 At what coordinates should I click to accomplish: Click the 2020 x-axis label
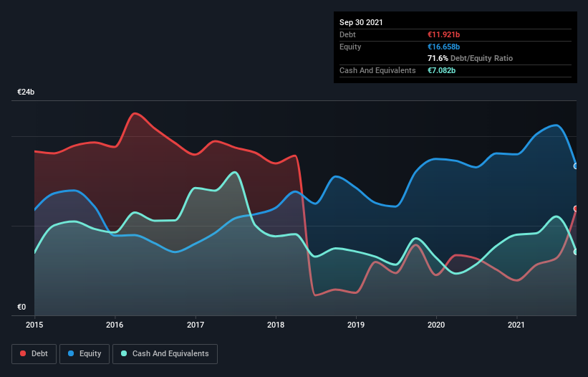pos(436,325)
